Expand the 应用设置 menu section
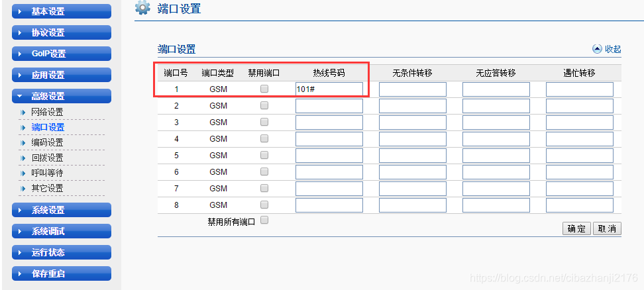644x290 pixels. click(62, 75)
